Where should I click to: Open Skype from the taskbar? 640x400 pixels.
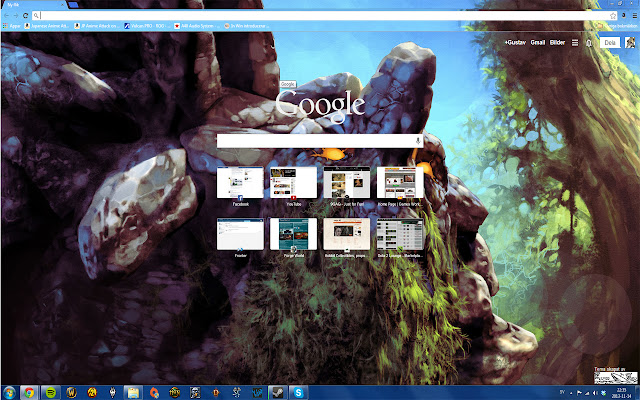(x=298, y=393)
